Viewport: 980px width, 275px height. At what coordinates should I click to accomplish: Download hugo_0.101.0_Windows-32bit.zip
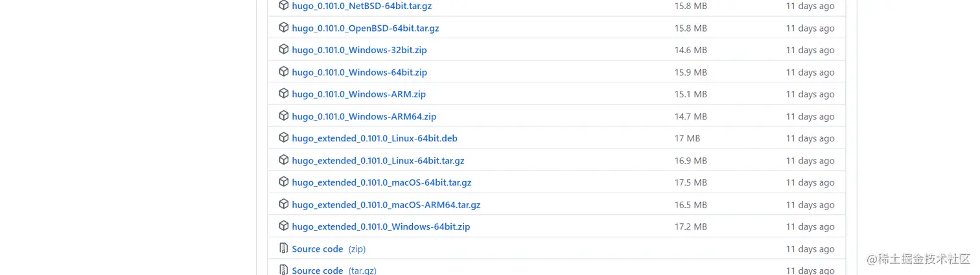[x=359, y=50]
